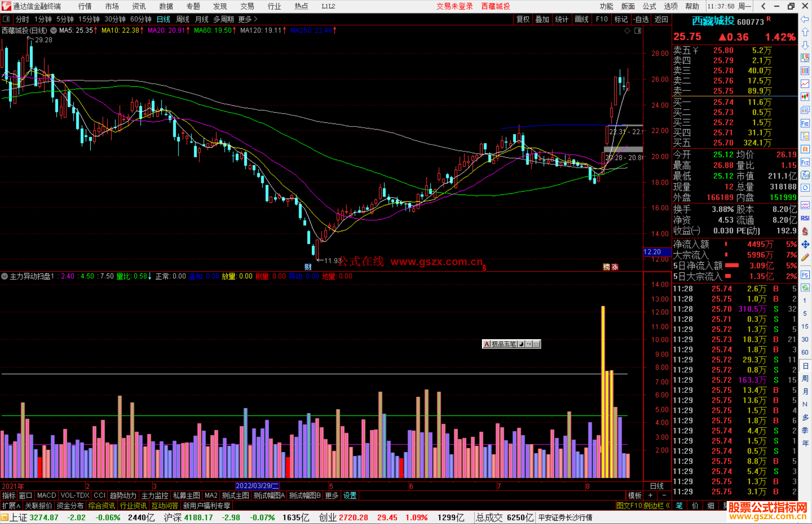Toggle the 主力异动扫盘1 indicator round button
Viewport: 812px width, 524px height.
[x=5, y=276]
